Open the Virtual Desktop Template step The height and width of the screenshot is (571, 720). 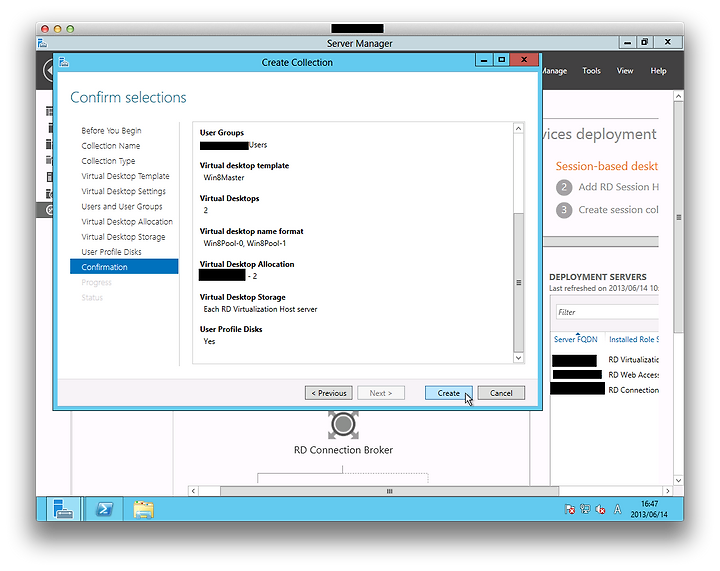125,176
